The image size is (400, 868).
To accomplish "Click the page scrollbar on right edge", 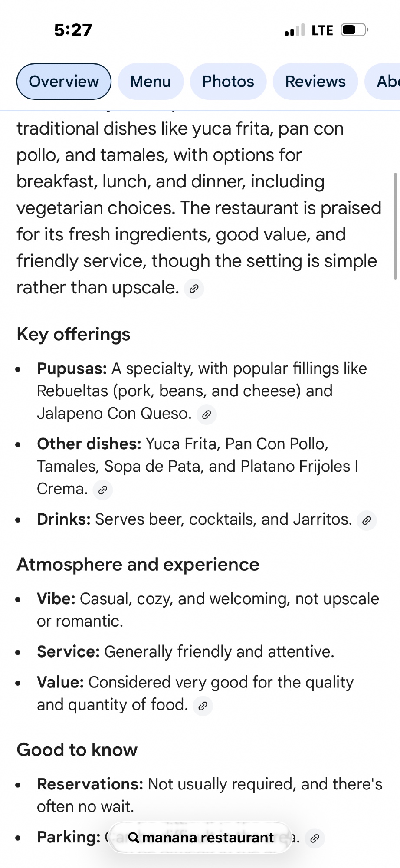I will tap(395, 226).
